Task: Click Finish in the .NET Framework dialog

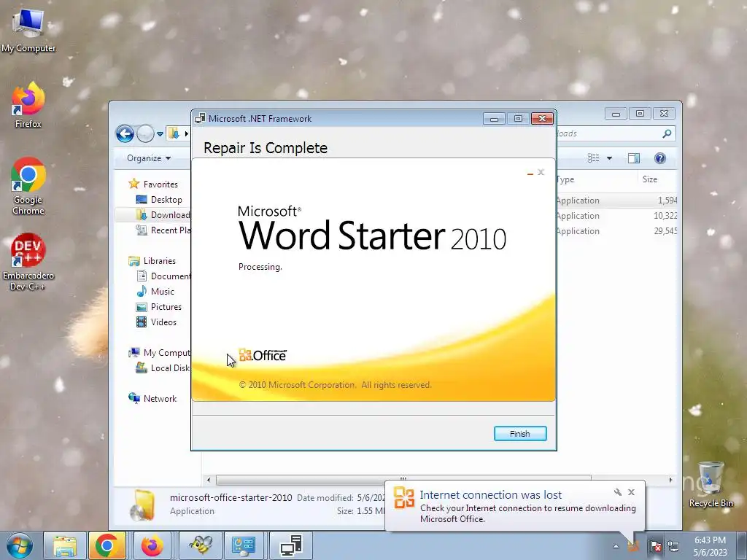Action: click(x=519, y=433)
